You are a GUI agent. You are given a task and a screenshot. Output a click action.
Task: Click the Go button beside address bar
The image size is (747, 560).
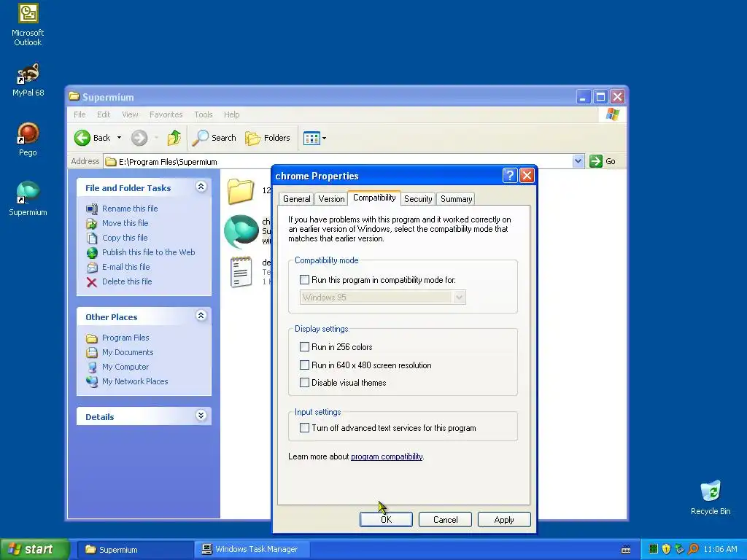603,161
